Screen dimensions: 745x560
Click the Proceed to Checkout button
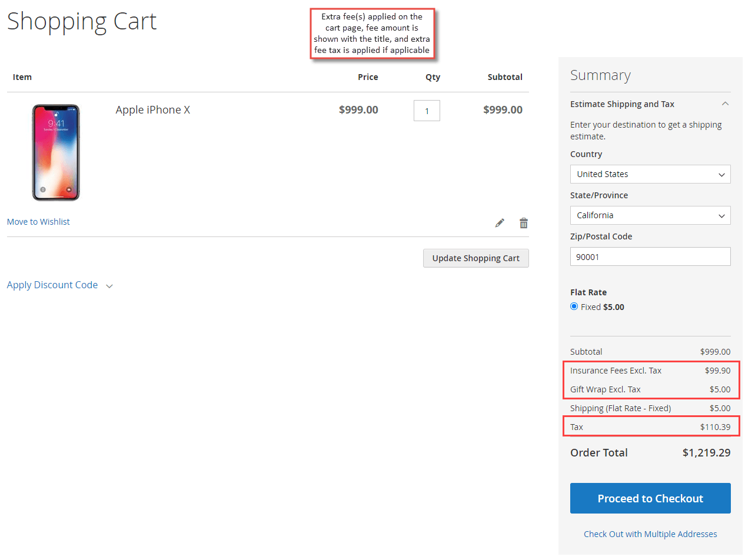[x=650, y=498]
